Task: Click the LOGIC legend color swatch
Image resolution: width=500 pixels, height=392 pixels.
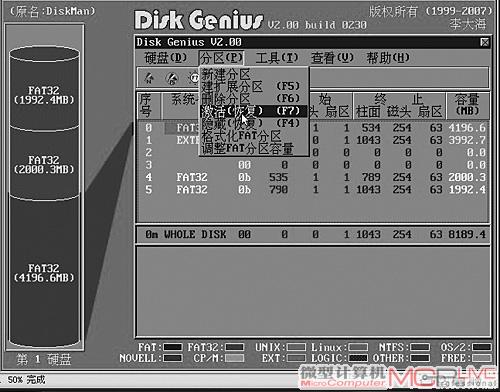Action: pos(359,358)
